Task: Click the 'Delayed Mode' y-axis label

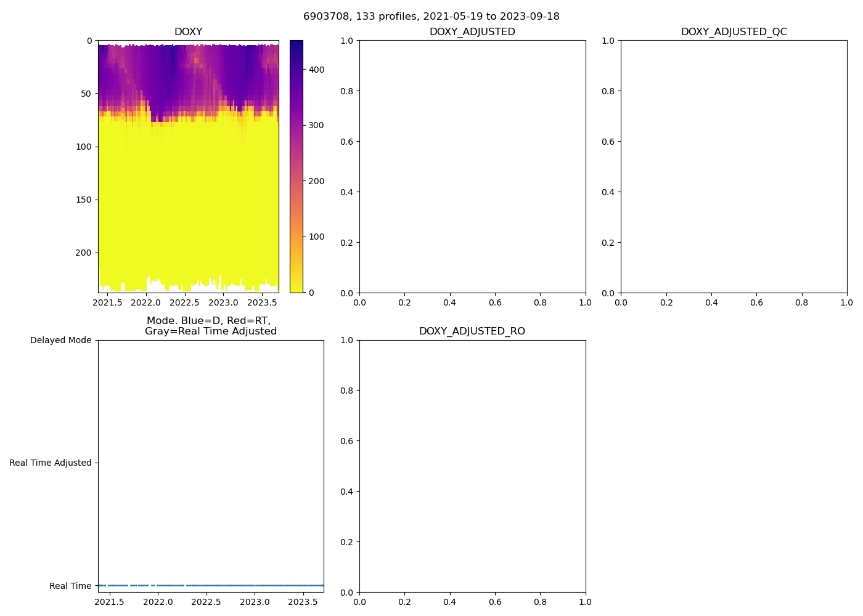Action: pos(60,340)
